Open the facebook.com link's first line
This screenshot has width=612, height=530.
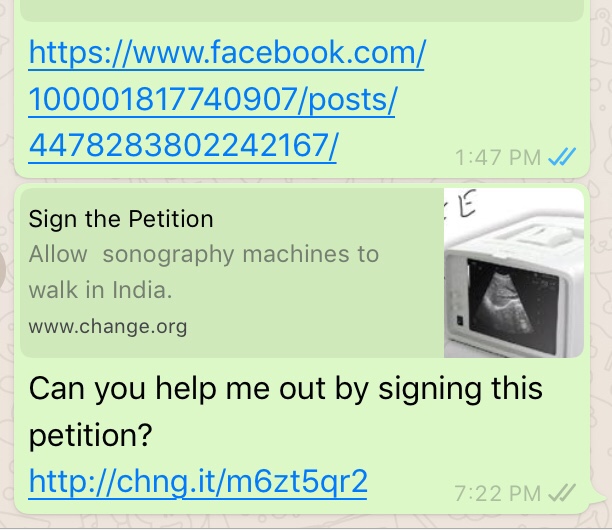coord(227,53)
